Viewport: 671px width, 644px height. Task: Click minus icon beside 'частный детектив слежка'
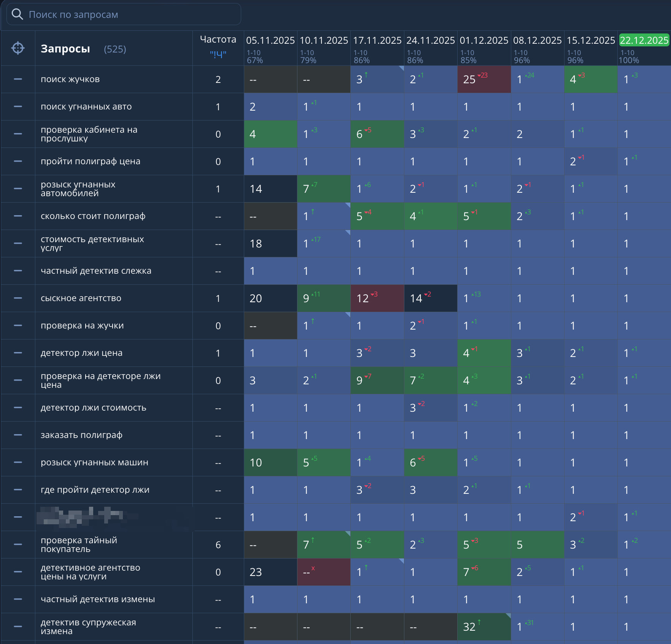pyautogui.click(x=18, y=271)
